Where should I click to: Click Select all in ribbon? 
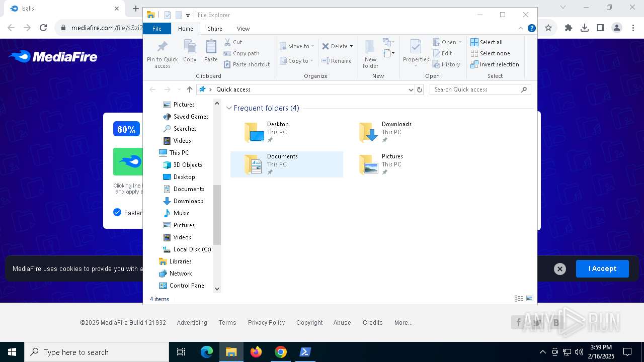(x=487, y=42)
